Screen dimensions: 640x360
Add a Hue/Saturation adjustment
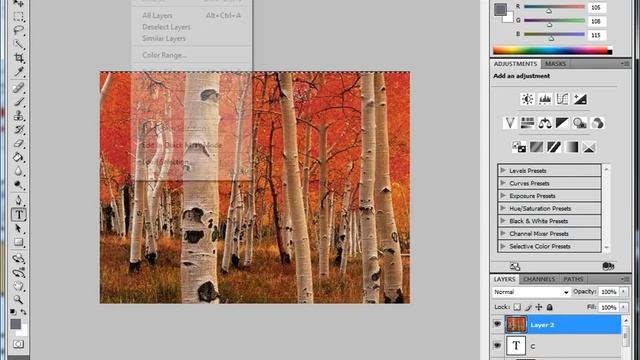coord(527,123)
